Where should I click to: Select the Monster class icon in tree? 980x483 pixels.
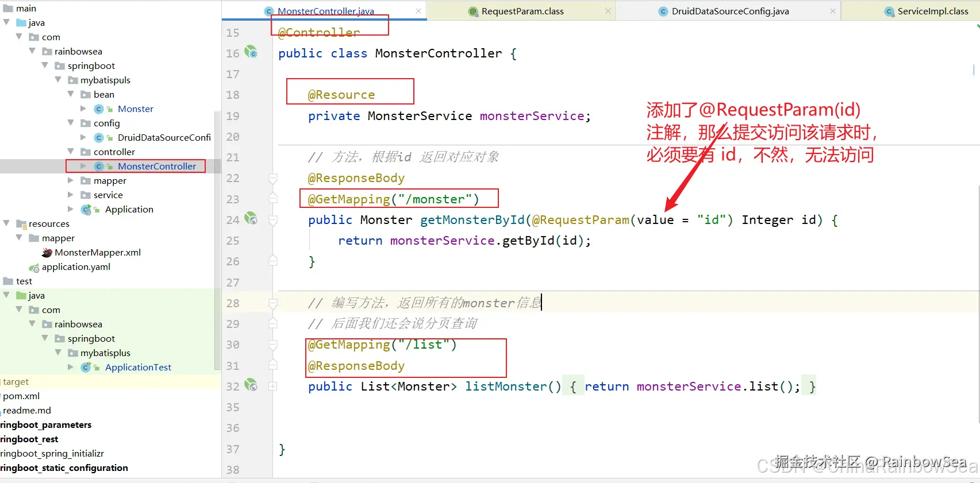click(x=99, y=109)
